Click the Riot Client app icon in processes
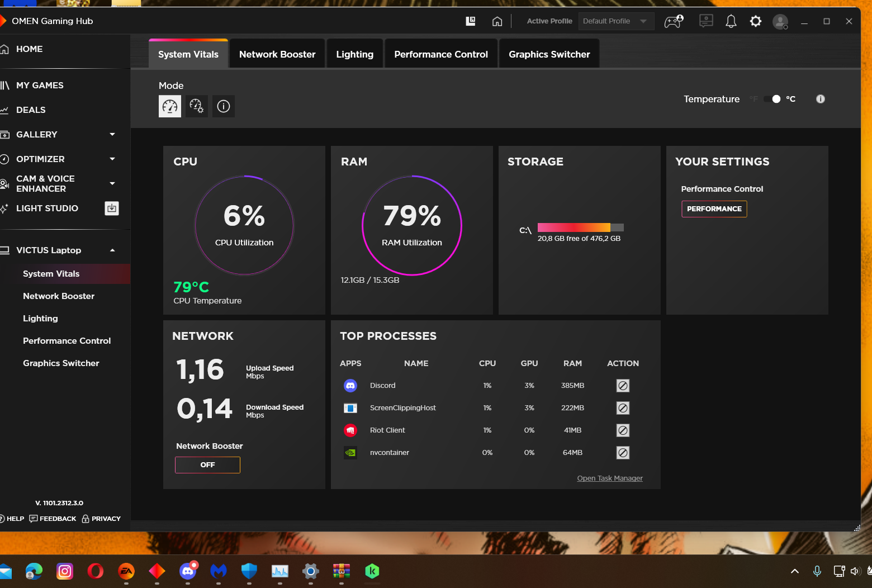 click(x=350, y=430)
